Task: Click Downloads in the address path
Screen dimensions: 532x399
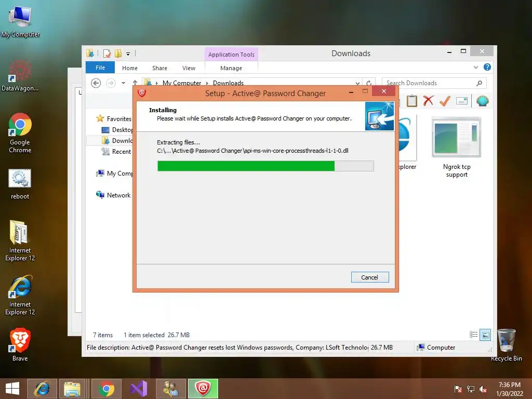Action: click(228, 83)
